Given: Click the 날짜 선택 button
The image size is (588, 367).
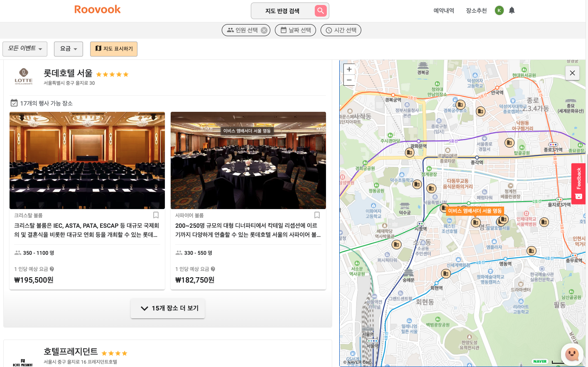Looking at the screenshot, I should [x=295, y=30].
